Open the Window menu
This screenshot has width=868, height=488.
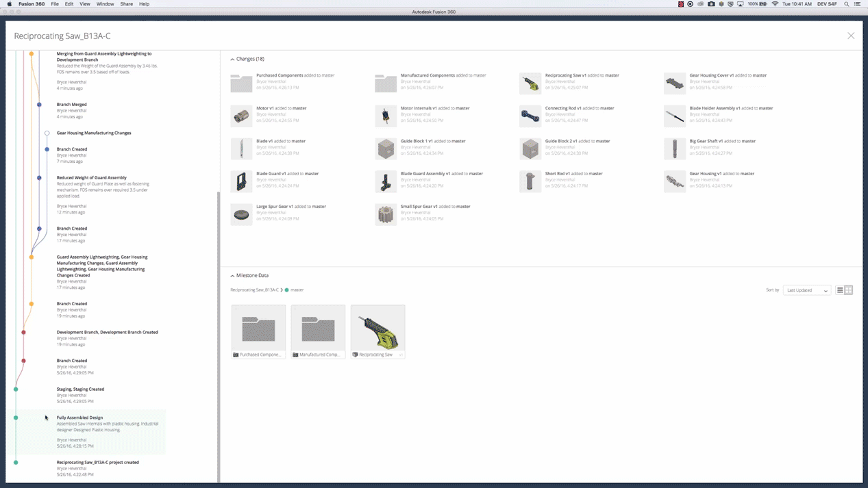[105, 4]
